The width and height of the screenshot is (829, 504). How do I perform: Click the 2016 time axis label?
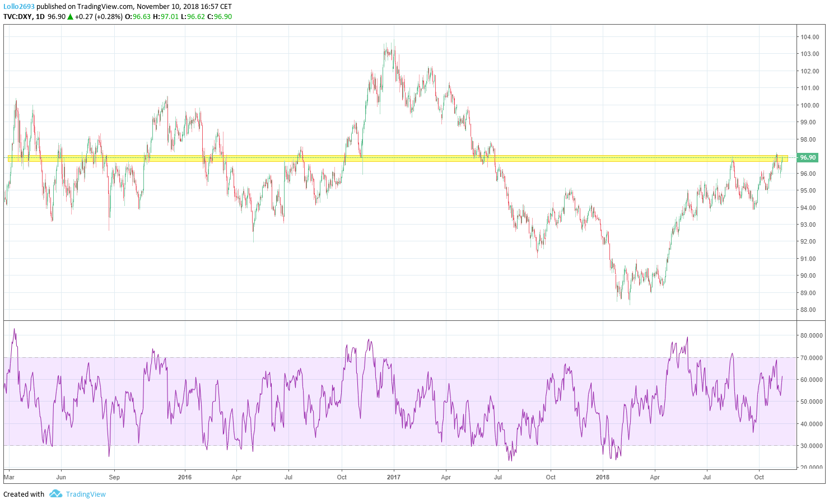[184, 477]
